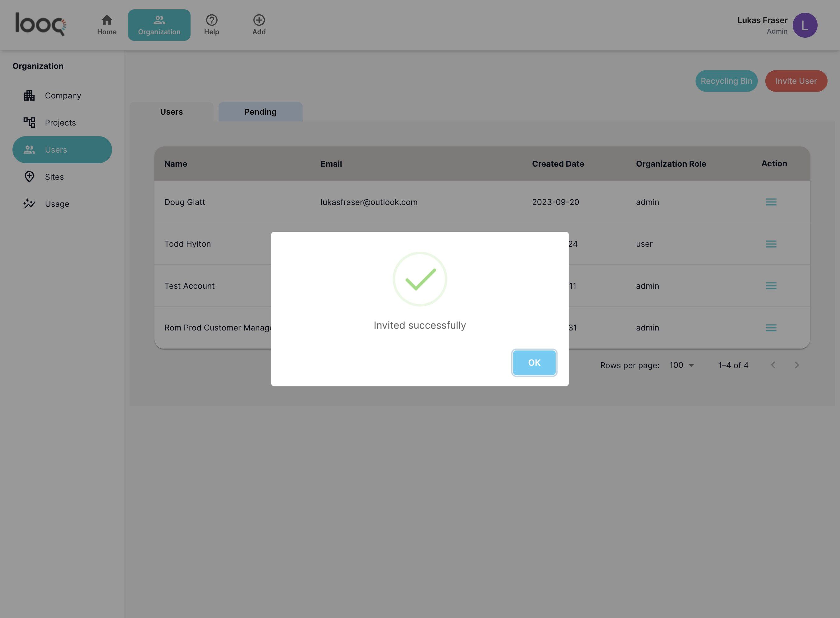
Task: Open the action menu for Test Account
Action: [x=771, y=286]
